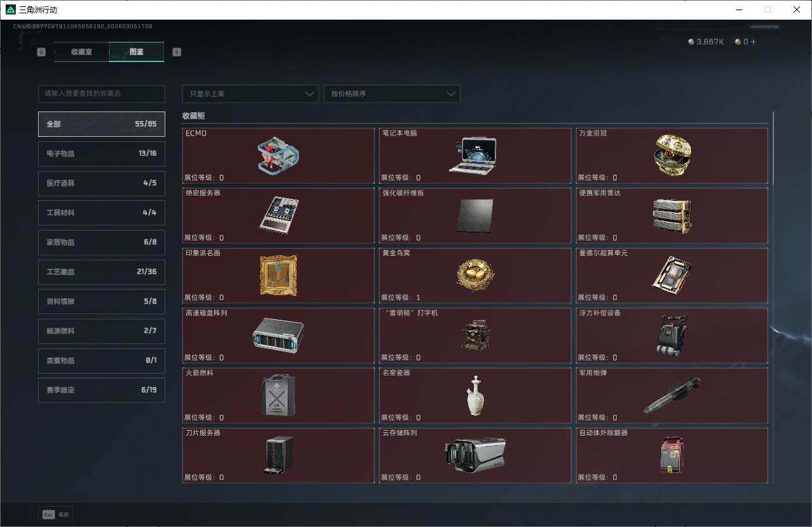Viewport: 812px width, 527px height.
Task: Select the "雷明顿"打字机 typewriter icon
Action: point(475,335)
